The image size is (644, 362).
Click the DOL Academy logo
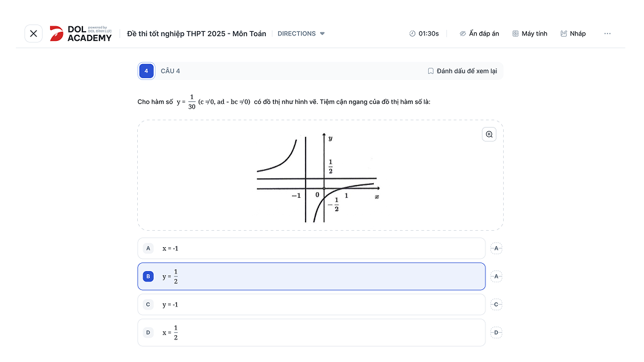pyautogui.click(x=81, y=34)
